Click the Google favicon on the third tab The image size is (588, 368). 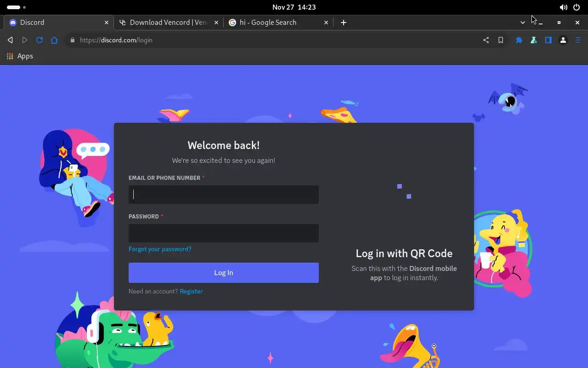click(x=232, y=22)
